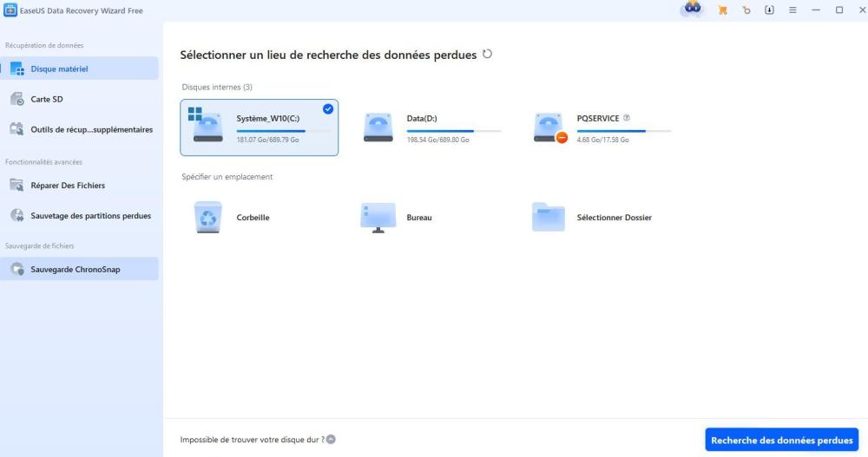Click the lost partitions rescue icon
Viewport: 868px width, 457px height.
tap(17, 216)
